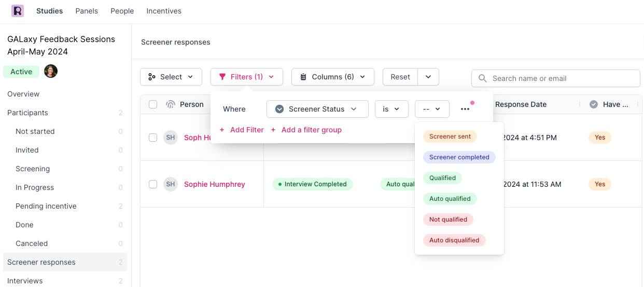Check the first row's checkbox
Screen dimensions: 644x287
153,138
